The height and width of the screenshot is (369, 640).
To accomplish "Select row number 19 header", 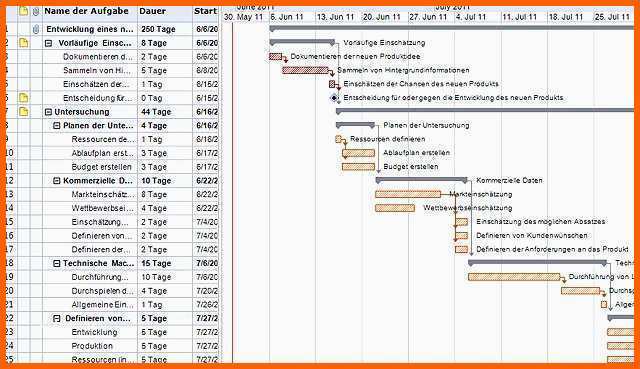I will [x=9, y=277].
